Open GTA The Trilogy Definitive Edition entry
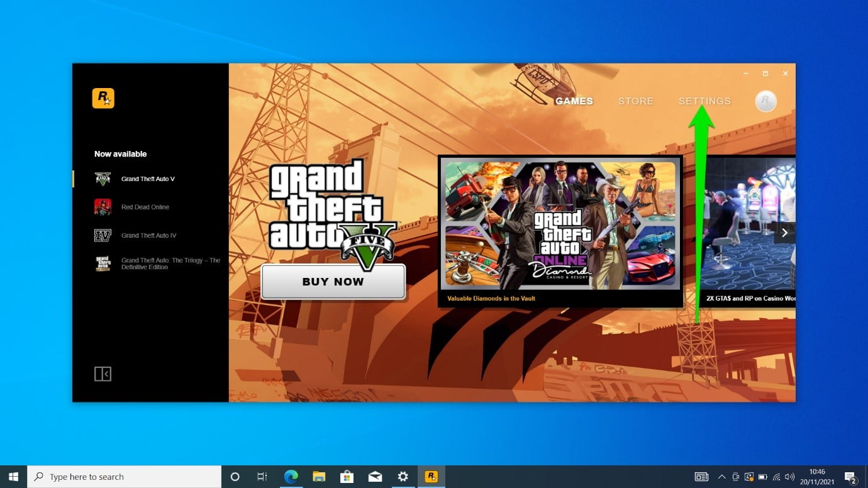The width and height of the screenshot is (868, 488). pyautogui.click(x=170, y=263)
